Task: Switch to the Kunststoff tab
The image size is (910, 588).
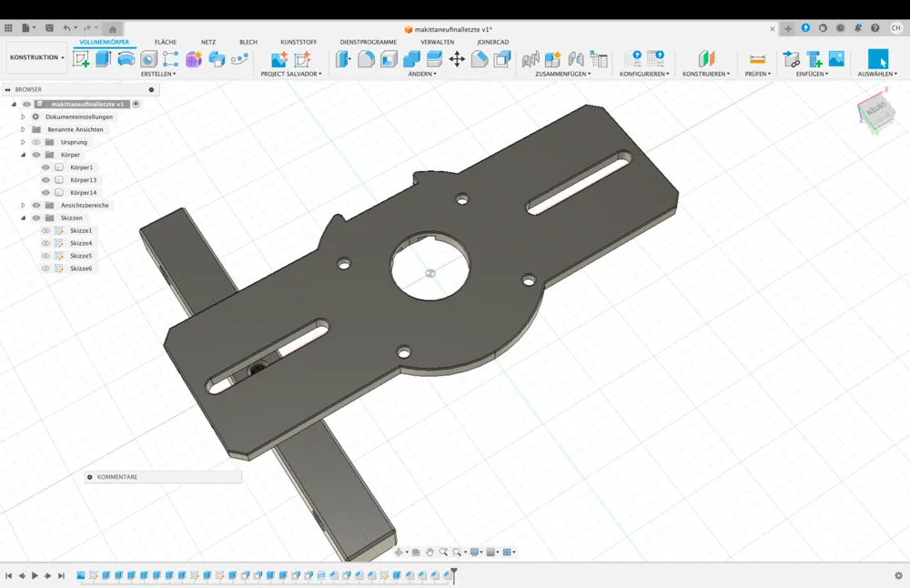Action: 298,42
